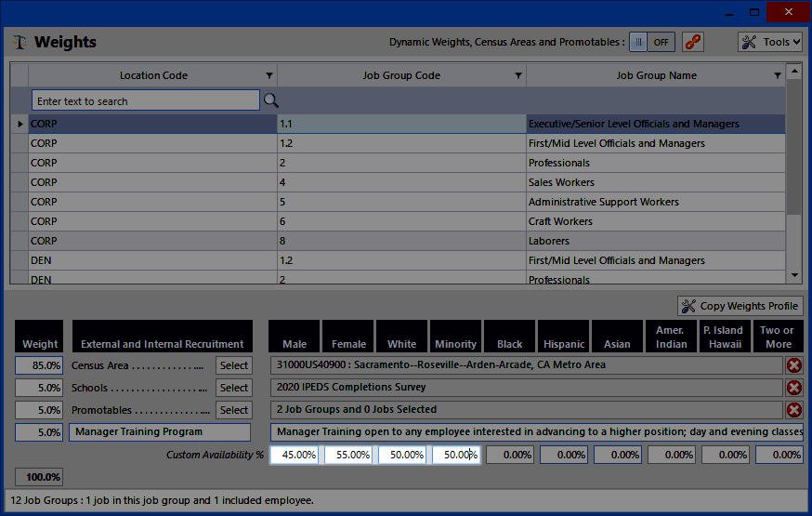Remove the Schools IPEDS selection
The height and width of the screenshot is (516, 812).
coord(793,388)
